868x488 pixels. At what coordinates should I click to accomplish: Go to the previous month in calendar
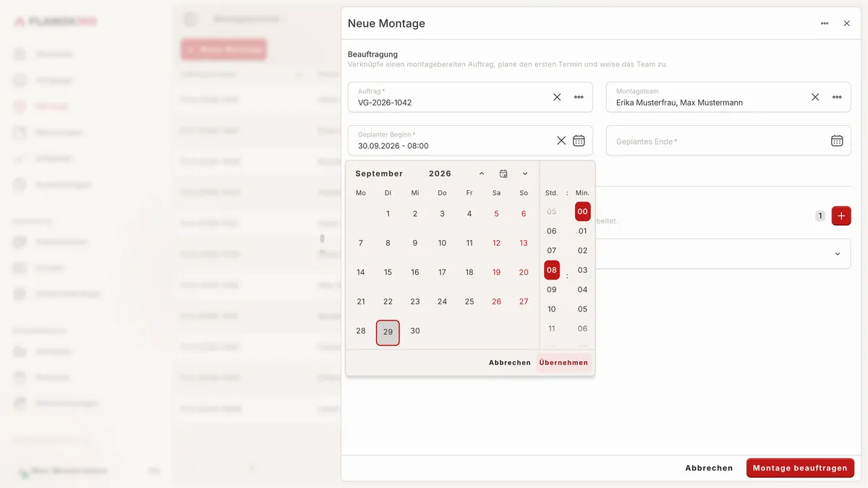click(x=482, y=174)
